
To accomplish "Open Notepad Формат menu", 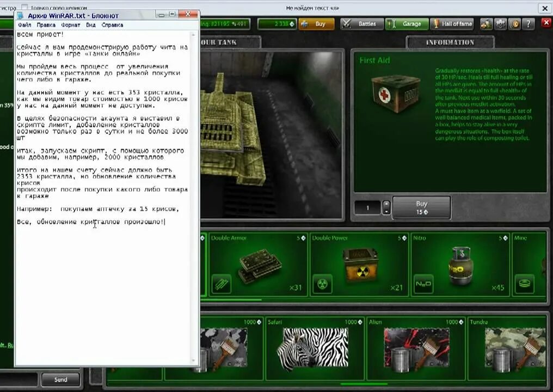I will 71,25.
